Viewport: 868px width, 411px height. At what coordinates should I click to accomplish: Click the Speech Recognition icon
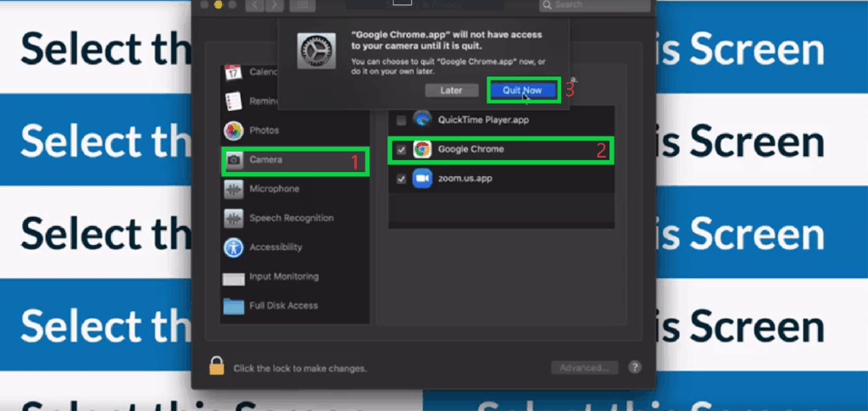(x=234, y=219)
